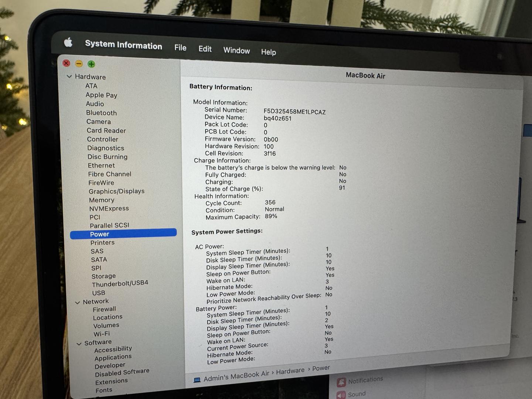
Task: Collapse the Hardware section
Action: pos(69,76)
